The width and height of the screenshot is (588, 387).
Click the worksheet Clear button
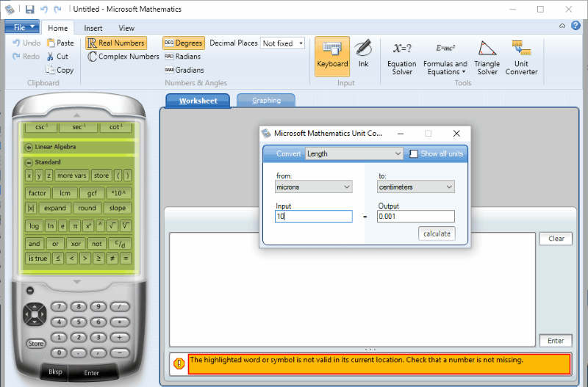pos(556,239)
